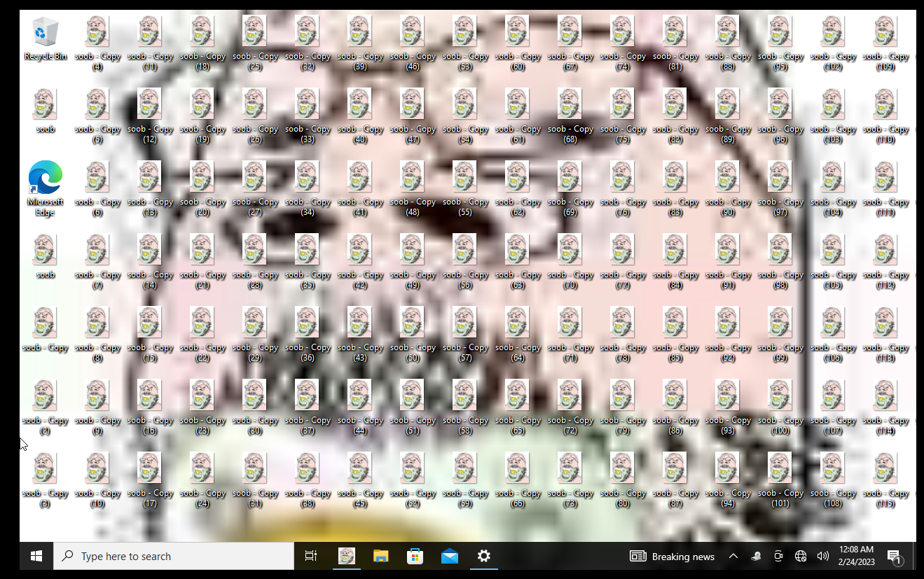
Task: Click the Meet Now tray icon
Action: [x=778, y=556]
